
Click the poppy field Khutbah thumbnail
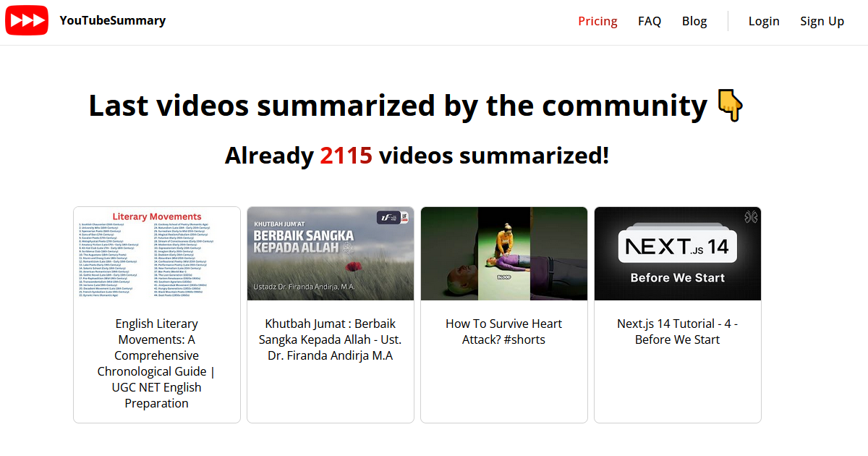pyautogui.click(x=330, y=253)
